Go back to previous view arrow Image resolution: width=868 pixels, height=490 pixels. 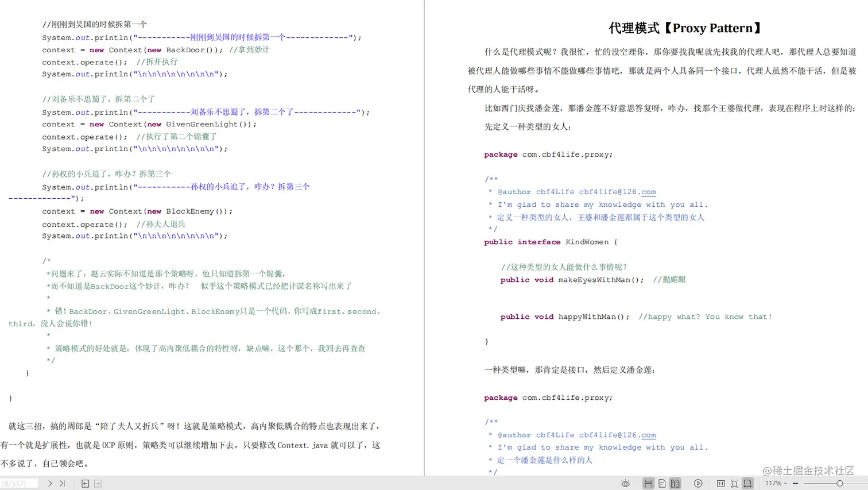[86, 483]
